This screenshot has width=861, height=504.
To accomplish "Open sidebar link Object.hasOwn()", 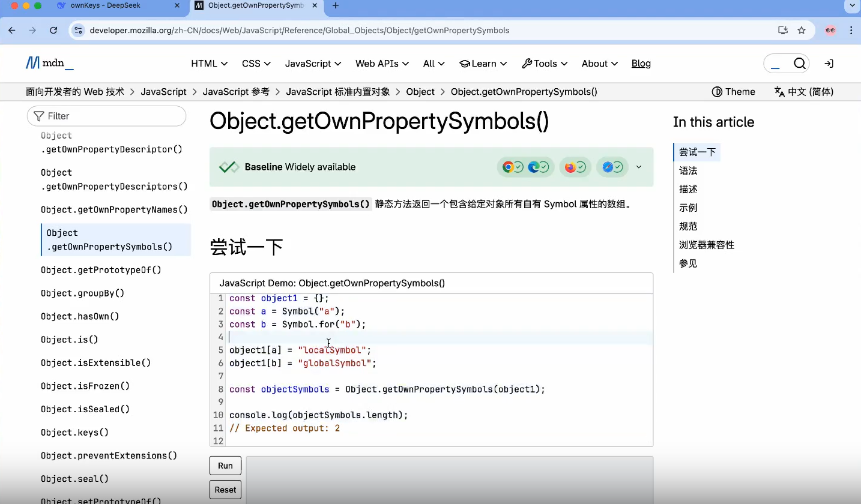I will [80, 316].
